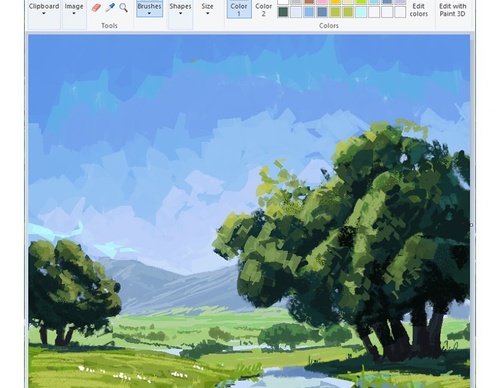Image resolution: width=500 pixels, height=388 pixels.
Task: Click Edit with Paint 3D
Action: point(452,10)
